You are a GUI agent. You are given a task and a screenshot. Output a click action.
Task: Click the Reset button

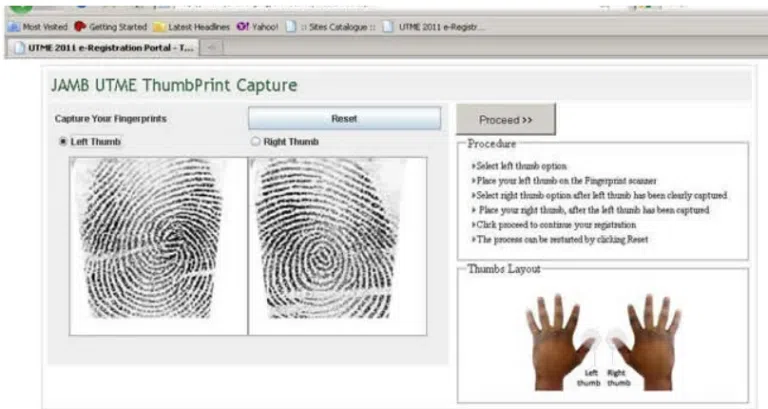(344, 119)
